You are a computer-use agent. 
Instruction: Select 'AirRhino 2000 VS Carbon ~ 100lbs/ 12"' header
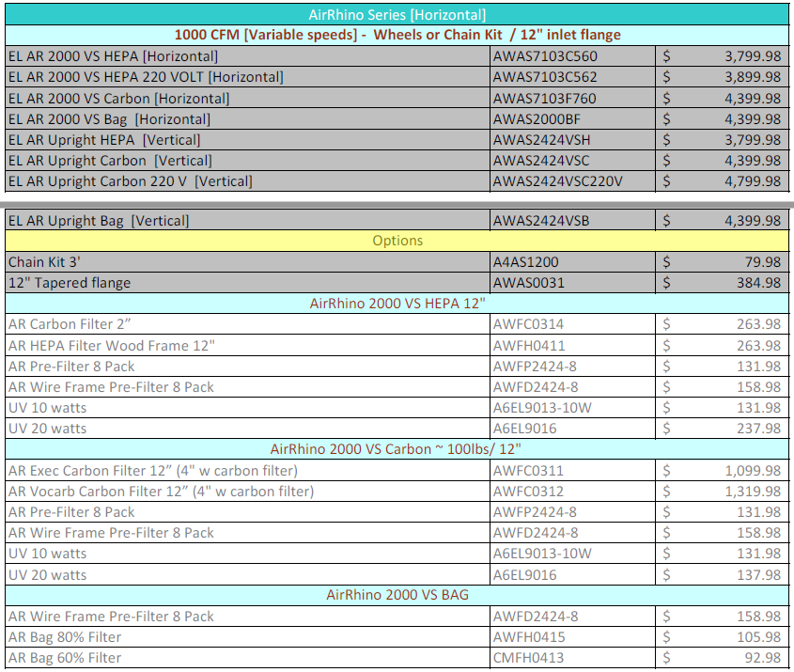(x=397, y=449)
